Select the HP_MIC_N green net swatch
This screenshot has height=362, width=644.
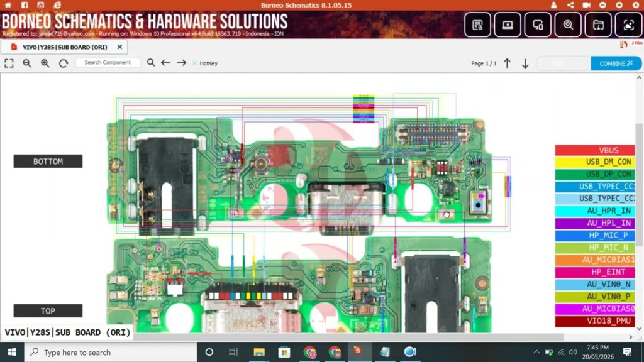(x=595, y=248)
